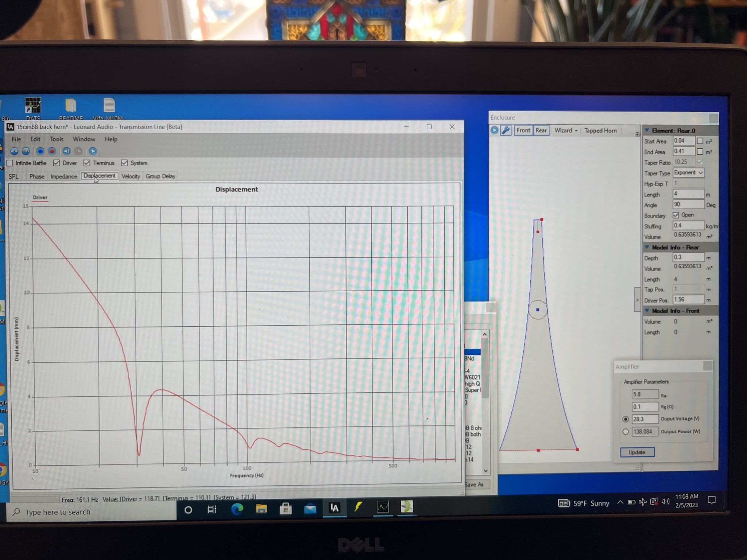Switch to the Impedance tab
The width and height of the screenshot is (747, 560).
[64, 176]
